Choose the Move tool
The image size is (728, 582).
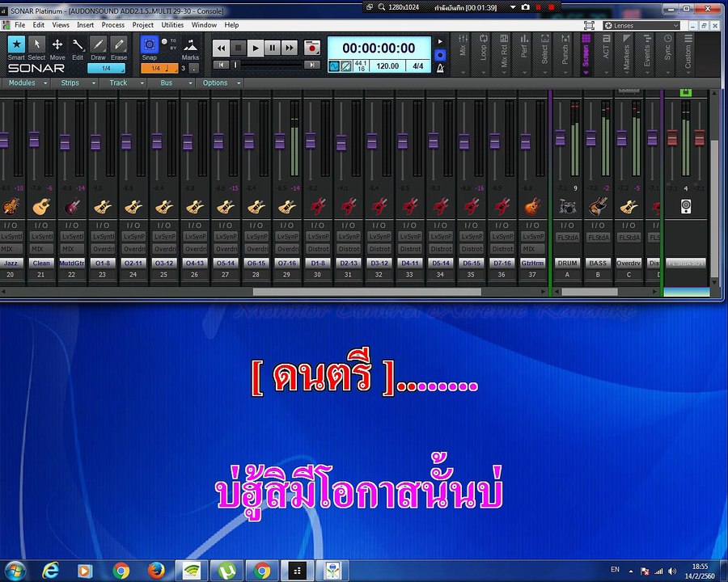pos(57,45)
